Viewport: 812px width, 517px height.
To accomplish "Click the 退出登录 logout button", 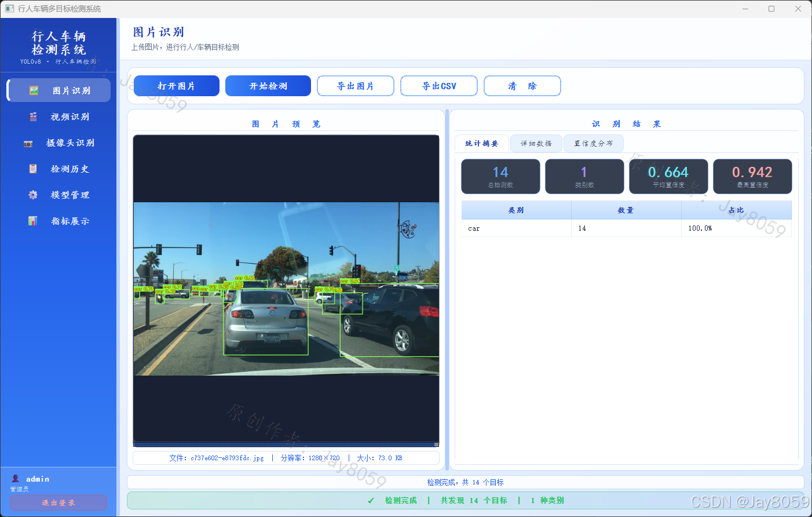I will point(58,503).
